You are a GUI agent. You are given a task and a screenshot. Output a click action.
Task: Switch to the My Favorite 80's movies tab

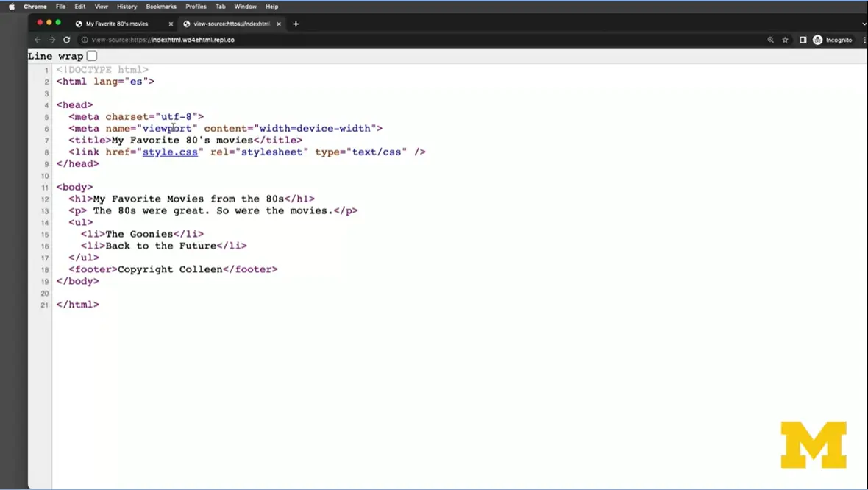(116, 24)
